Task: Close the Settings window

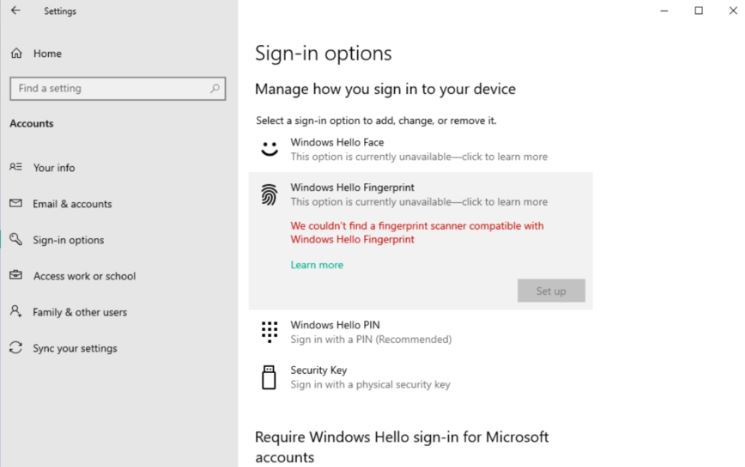Action: pos(733,10)
